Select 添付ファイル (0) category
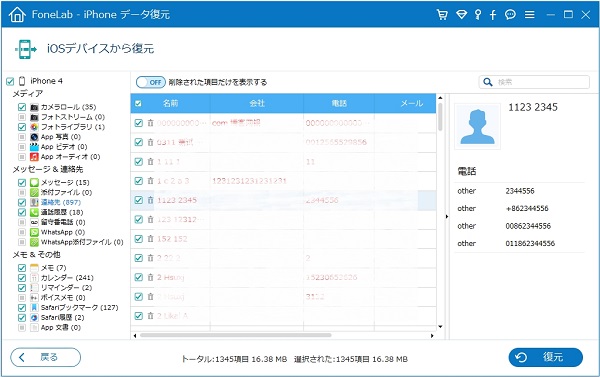 [67, 192]
